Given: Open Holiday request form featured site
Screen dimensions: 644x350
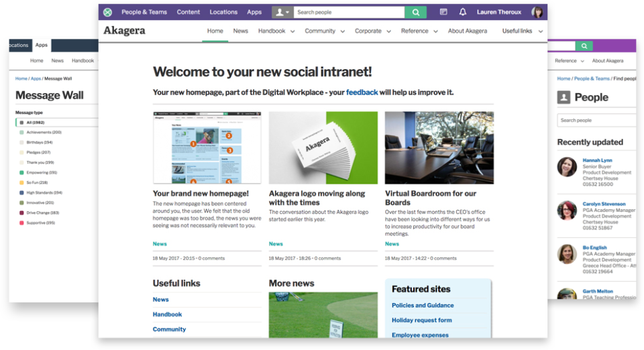Looking at the screenshot, I should coord(422,320).
